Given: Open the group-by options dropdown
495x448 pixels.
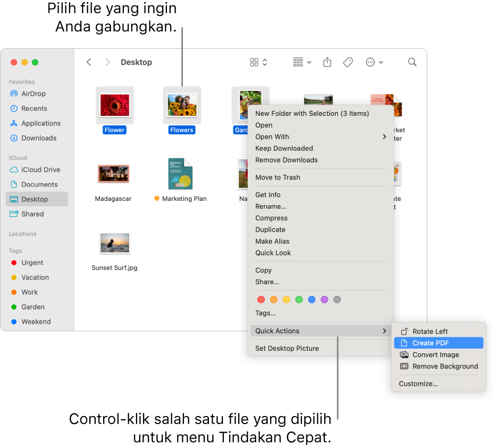Looking at the screenshot, I should point(302,62).
